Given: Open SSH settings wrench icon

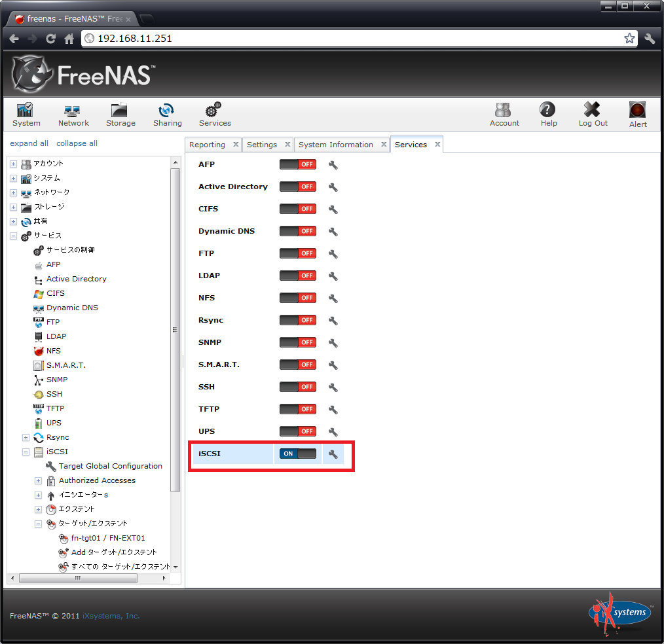Looking at the screenshot, I should 333,387.
